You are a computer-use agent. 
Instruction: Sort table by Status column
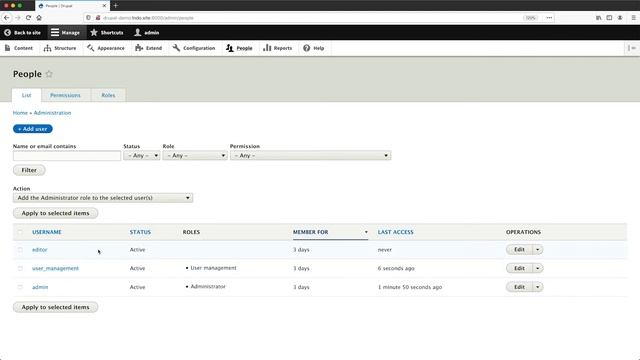[x=140, y=232]
